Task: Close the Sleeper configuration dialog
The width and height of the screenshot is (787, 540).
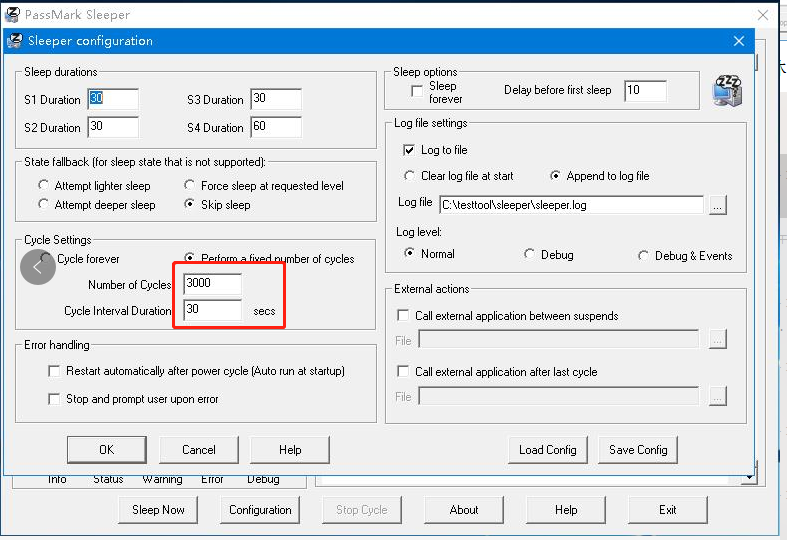Action: point(739,41)
